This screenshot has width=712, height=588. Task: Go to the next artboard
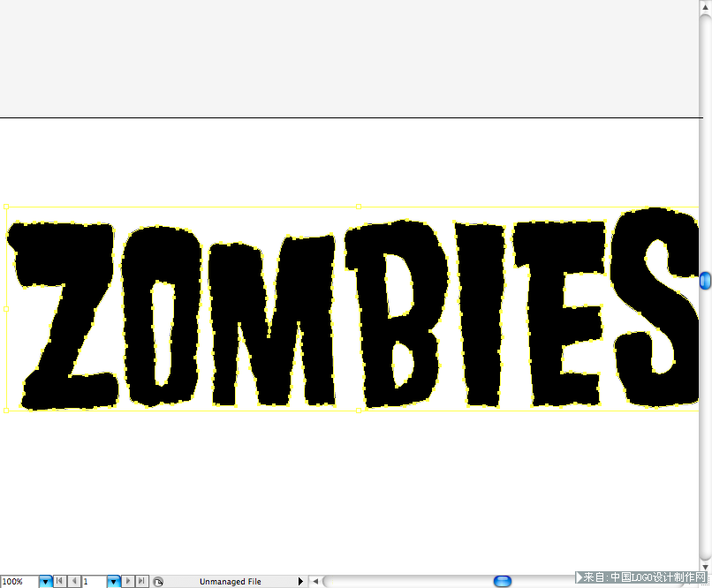[x=128, y=581]
